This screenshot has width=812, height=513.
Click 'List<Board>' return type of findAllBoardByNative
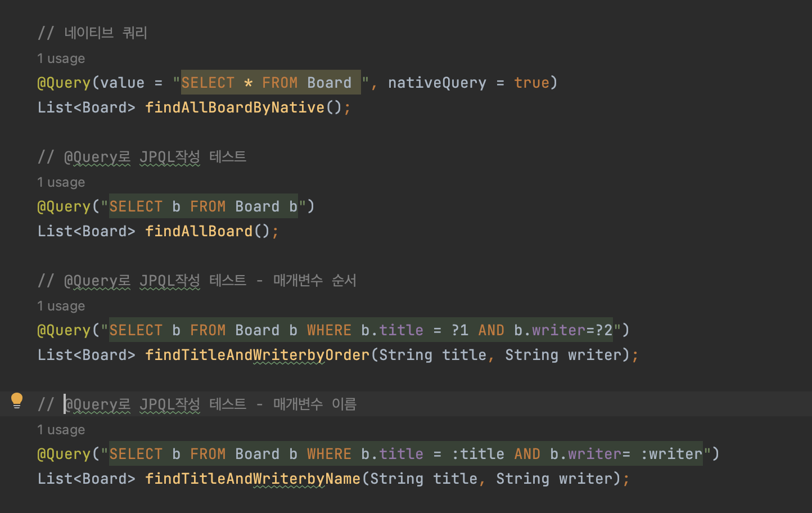(x=87, y=107)
